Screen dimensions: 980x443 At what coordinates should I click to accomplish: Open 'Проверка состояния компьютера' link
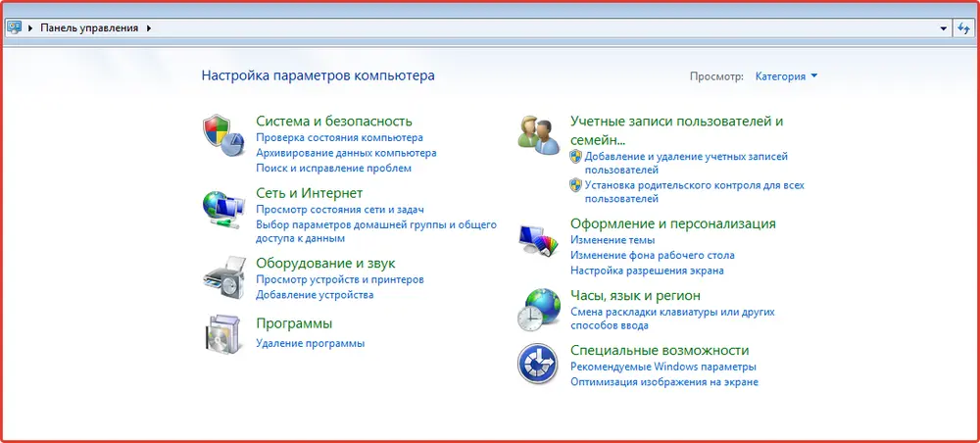(x=339, y=137)
